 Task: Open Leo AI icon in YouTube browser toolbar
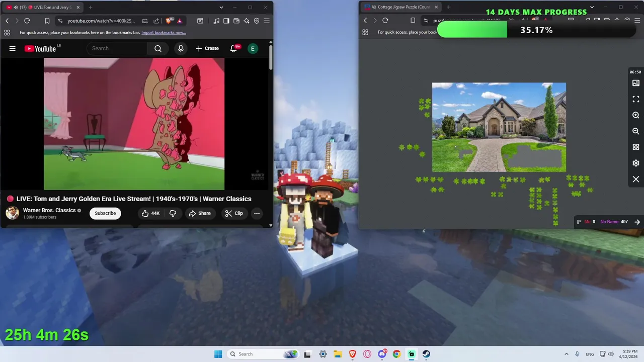pyautogui.click(x=247, y=21)
